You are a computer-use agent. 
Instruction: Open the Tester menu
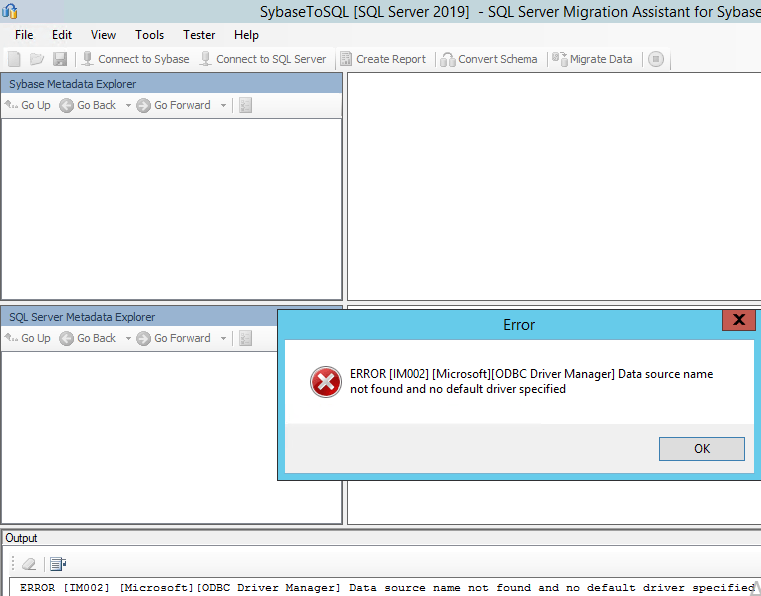click(x=199, y=35)
